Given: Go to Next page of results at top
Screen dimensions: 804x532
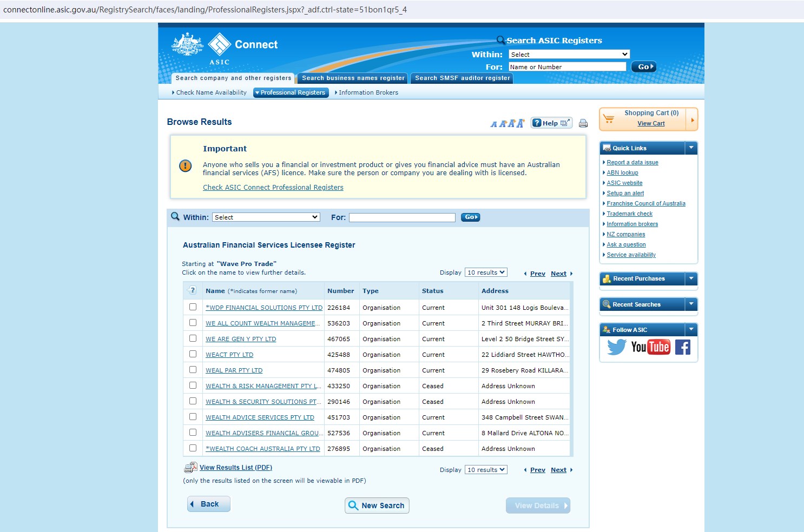Looking at the screenshot, I should [558, 274].
